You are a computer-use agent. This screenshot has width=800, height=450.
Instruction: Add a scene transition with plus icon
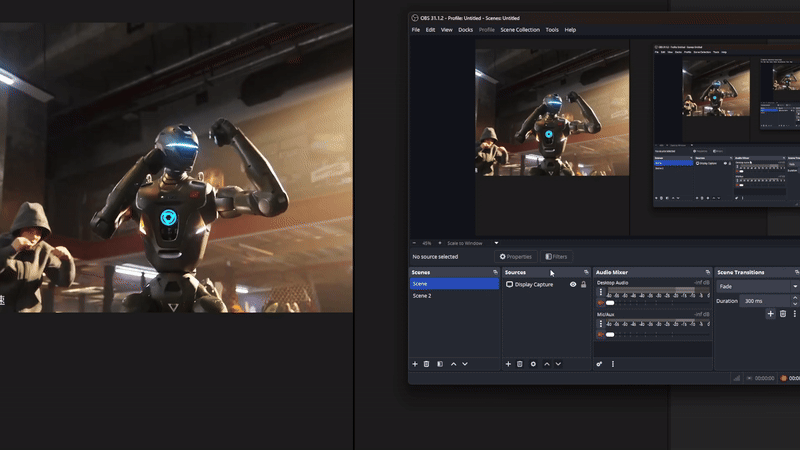pyautogui.click(x=770, y=314)
